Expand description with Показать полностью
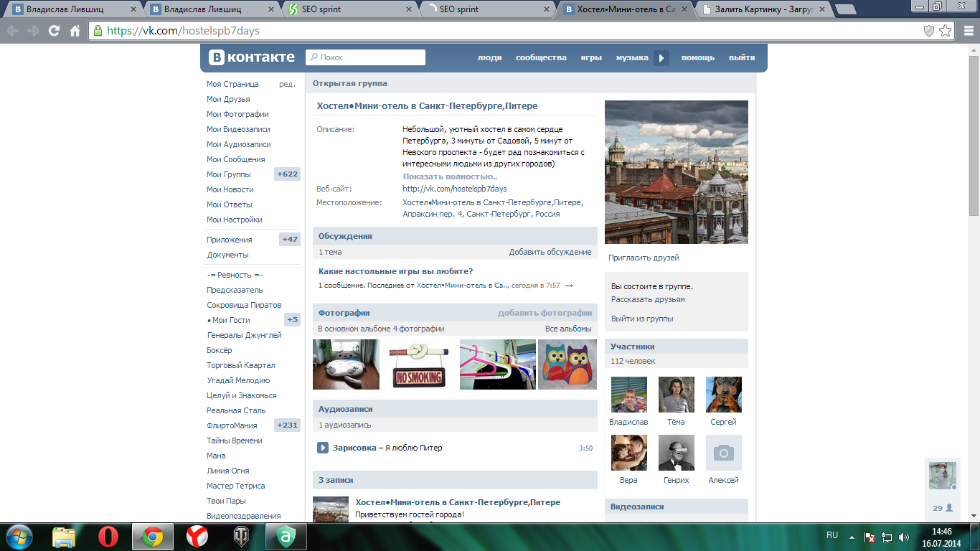 pyautogui.click(x=450, y=176)
